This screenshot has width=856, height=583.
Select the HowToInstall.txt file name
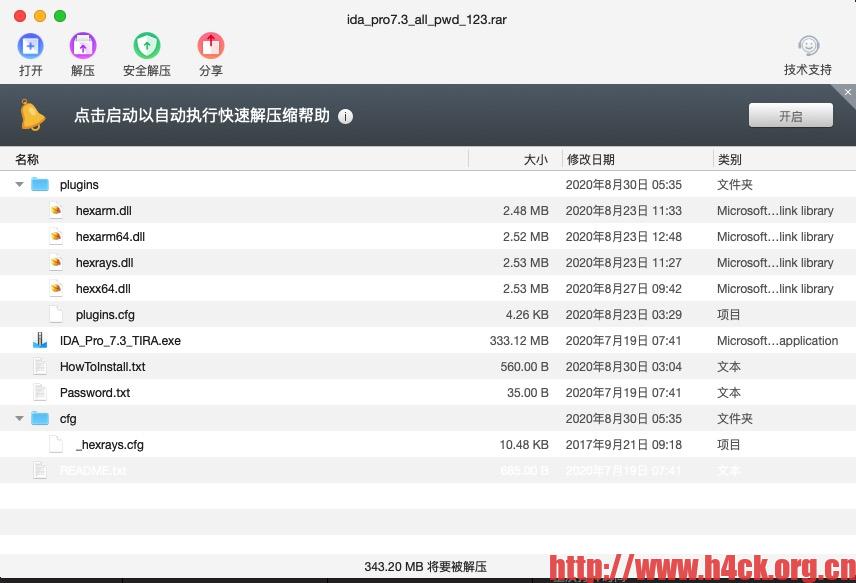[103, 367]
